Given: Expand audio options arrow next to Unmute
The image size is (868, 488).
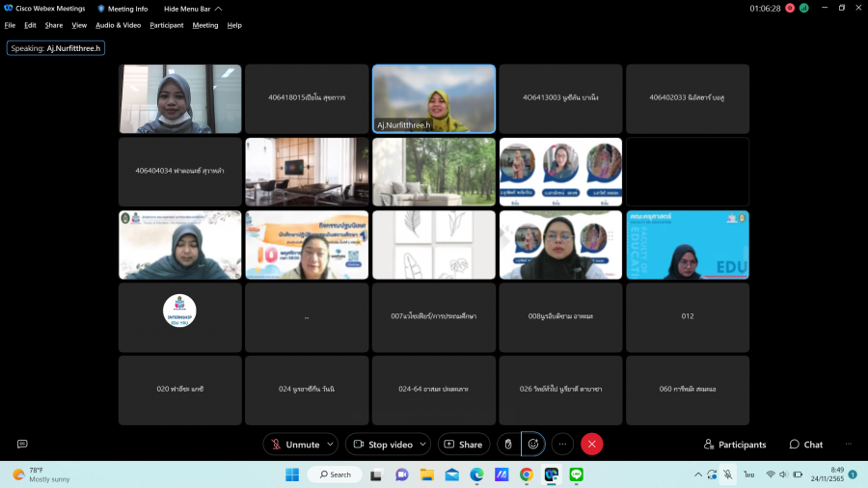Looking at the screenshot, I should (330, 445).
